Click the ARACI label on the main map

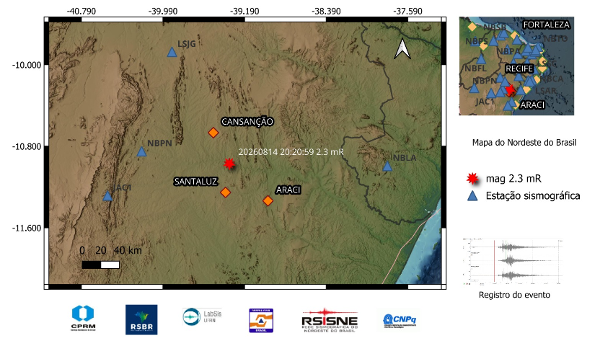click(x=288, y=190)
